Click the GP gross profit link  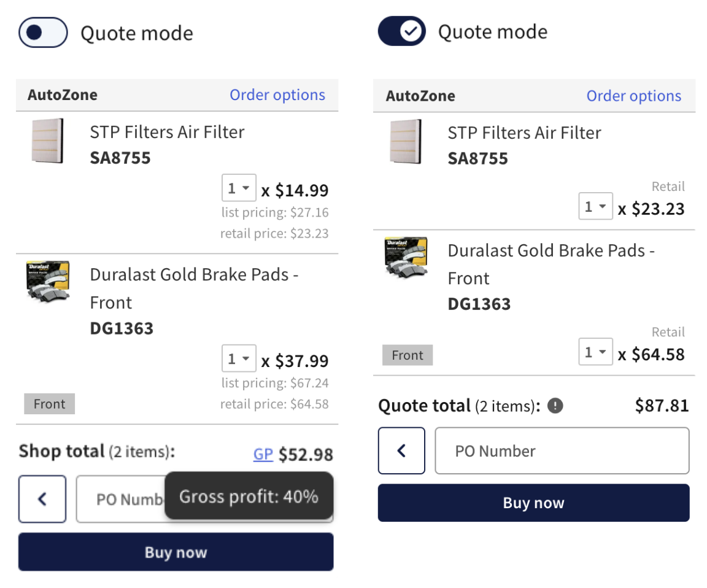[263, 454]
